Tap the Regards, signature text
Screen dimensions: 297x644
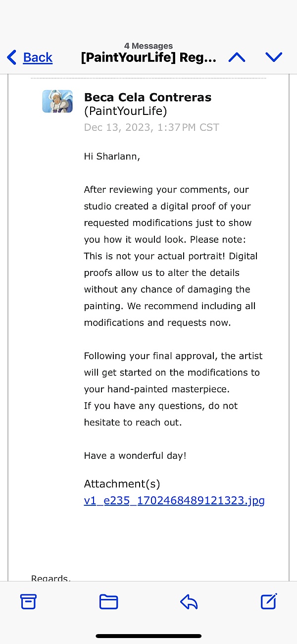pyautogui.click(x=51, y=578)
